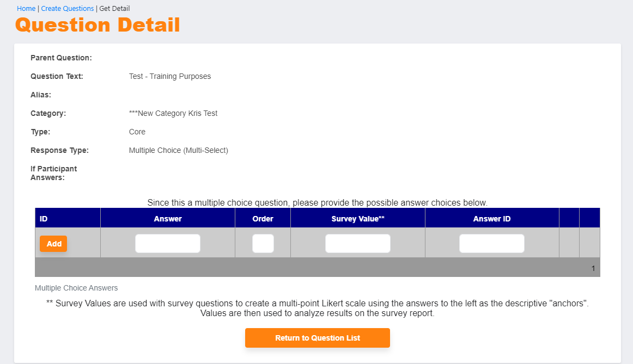
Task: Click the Question Detail page heading
Action: 98,25
